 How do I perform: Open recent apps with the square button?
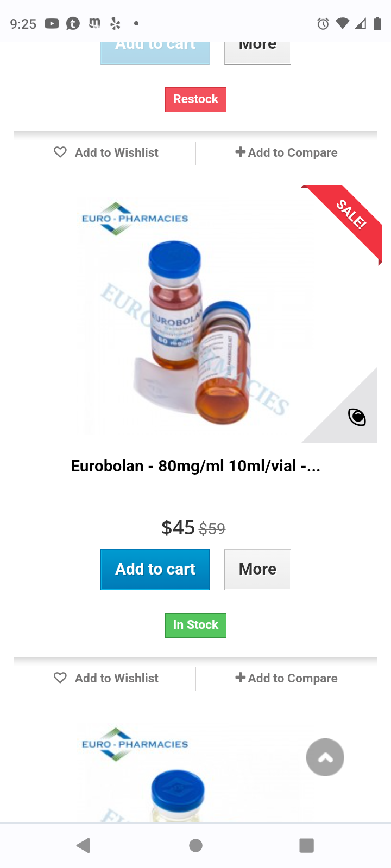[x=307, y=845]
